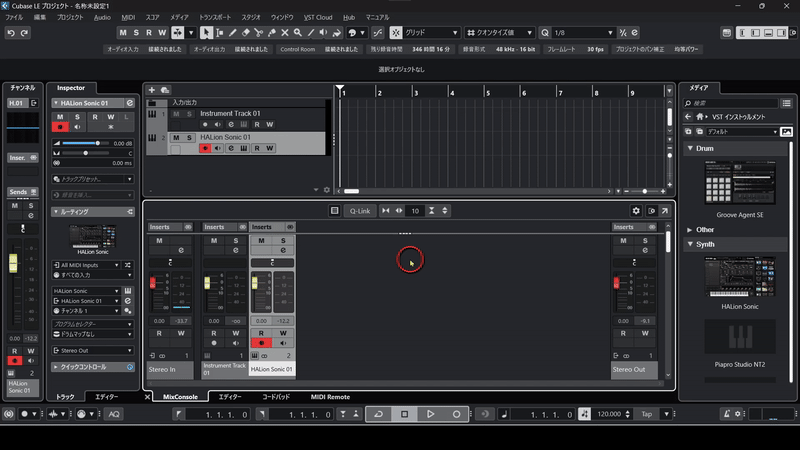Image resolution: width=800 pixels, height=450 pixels.
Task: Click the Add Track plus icon
Action: click(152, 90)
